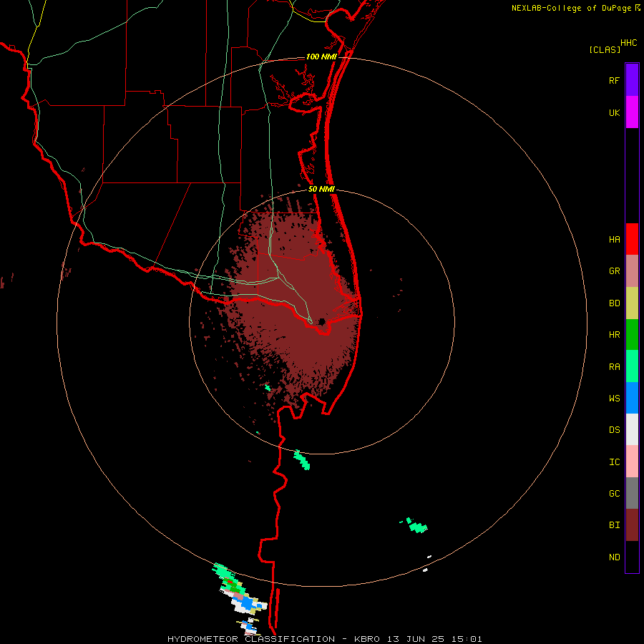Click the black radar site dot
Screen dimensions: 644x644
pos(322,321)
